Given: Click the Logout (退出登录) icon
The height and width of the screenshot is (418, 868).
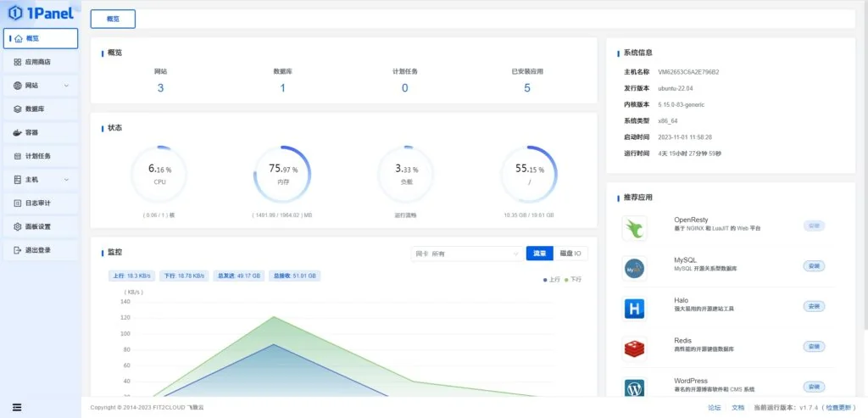Looking at the screenshot, I should pyautogui.click(x=18, y=250).
